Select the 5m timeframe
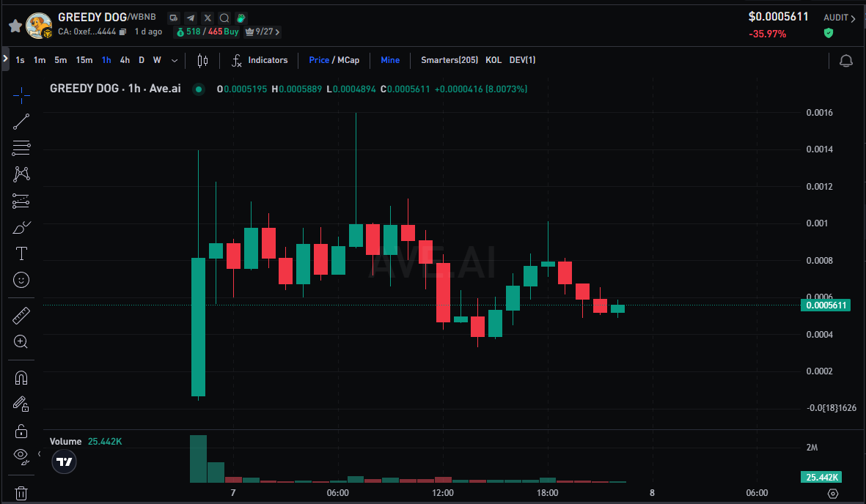This screenshot has height=504, width=866. click(x=61, y=60)
